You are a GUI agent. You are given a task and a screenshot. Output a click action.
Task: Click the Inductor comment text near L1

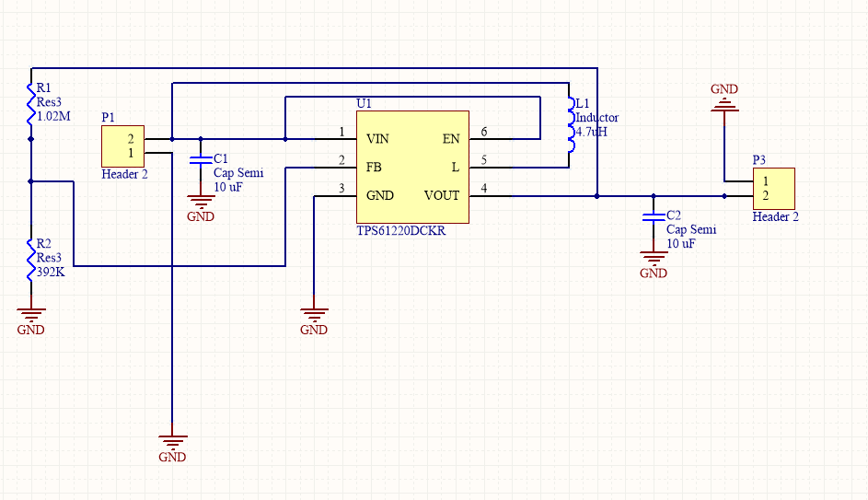[x=597, y=117]
